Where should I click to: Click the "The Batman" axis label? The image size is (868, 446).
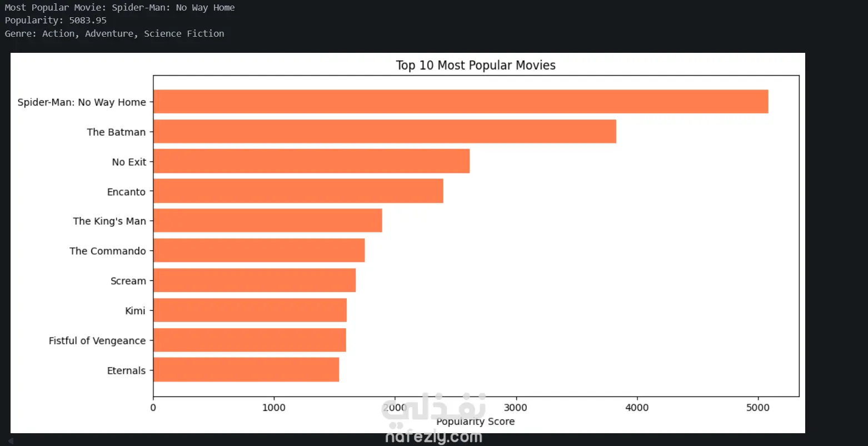pos(116,132)
